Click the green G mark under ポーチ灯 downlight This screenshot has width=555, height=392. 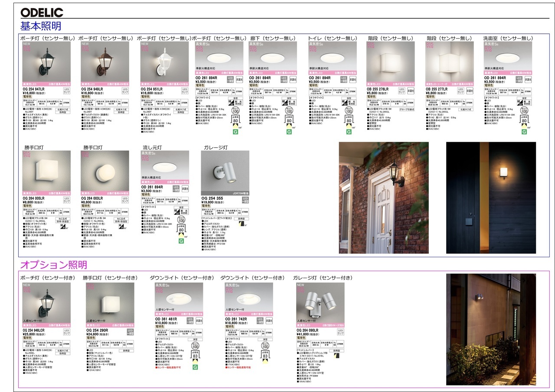pos(235,132)
